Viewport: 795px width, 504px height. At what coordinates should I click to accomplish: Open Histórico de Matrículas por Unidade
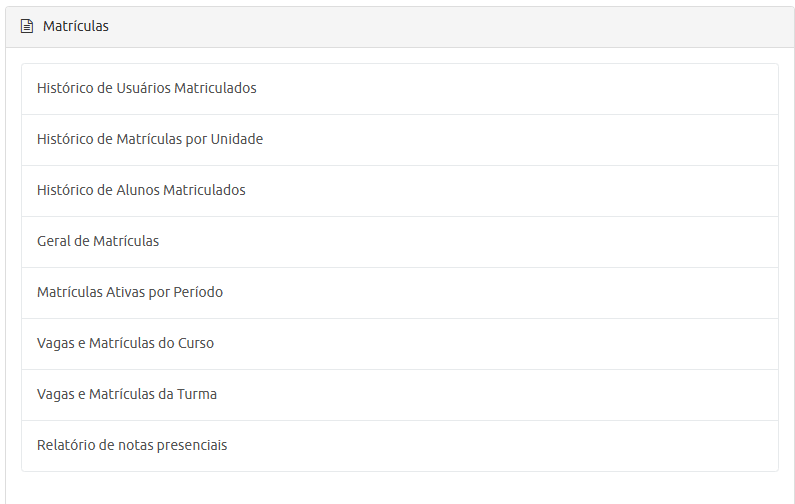coord(150,140)
